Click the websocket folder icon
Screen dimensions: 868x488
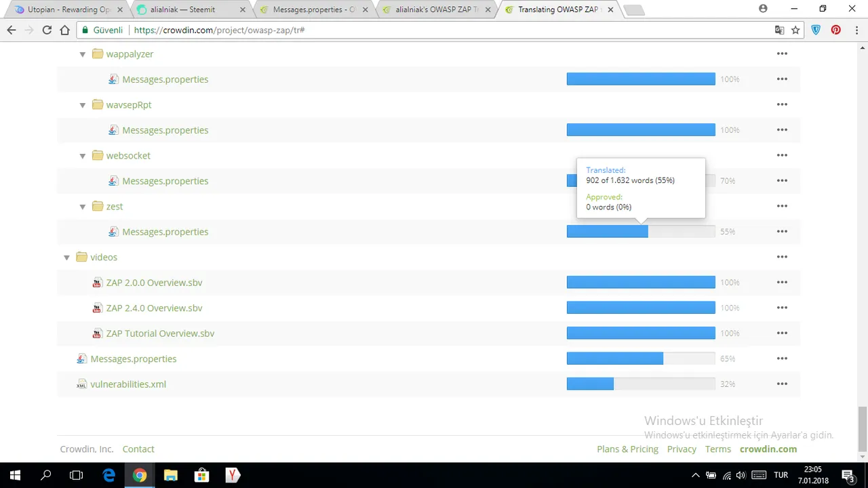[x=98, y=155]
